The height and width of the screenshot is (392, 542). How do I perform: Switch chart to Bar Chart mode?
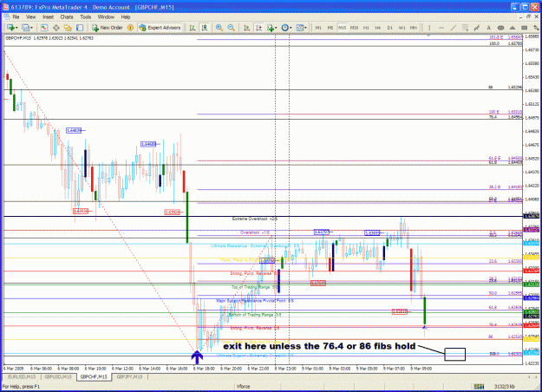coord(193,28)
